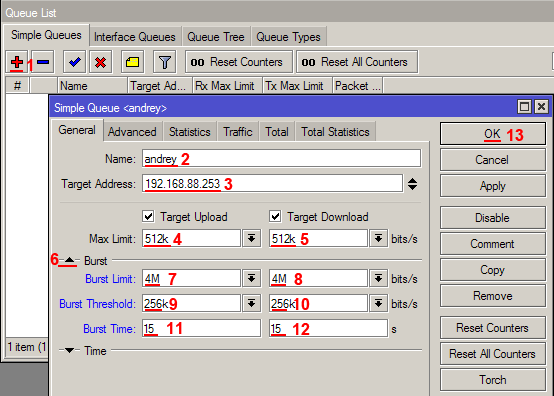Click toolbar Reset All Counters button
This screenshot has height=396, width=554.
click(357, 62)
